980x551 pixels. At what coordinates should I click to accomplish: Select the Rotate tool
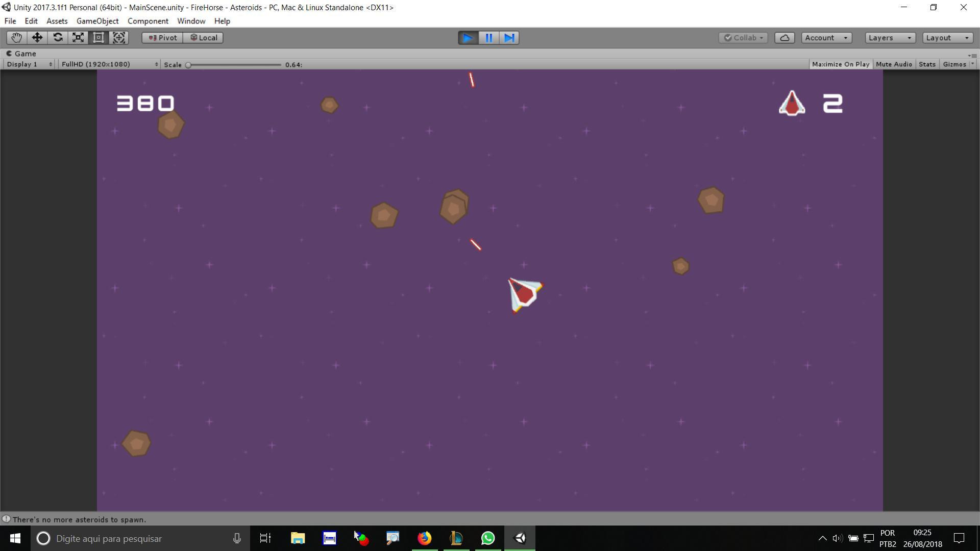pos(58,38)
